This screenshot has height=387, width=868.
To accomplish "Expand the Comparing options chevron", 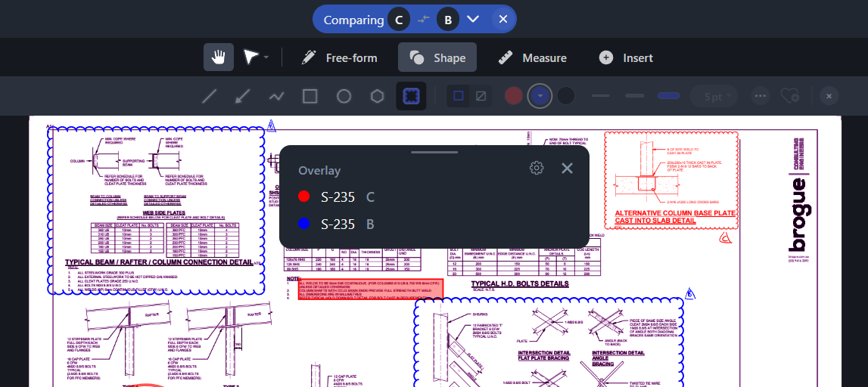I will 472,20.
